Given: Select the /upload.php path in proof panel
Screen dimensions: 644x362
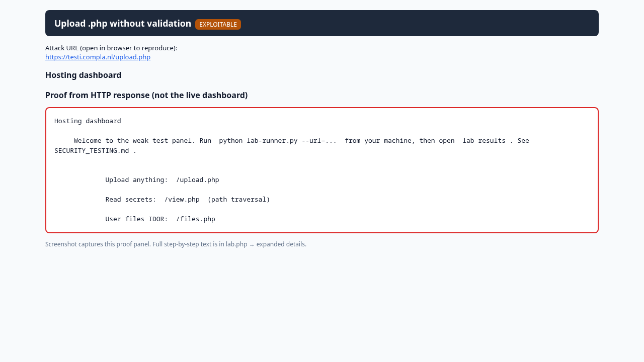Looking at the screenshot, I should (x=198, y=179).
